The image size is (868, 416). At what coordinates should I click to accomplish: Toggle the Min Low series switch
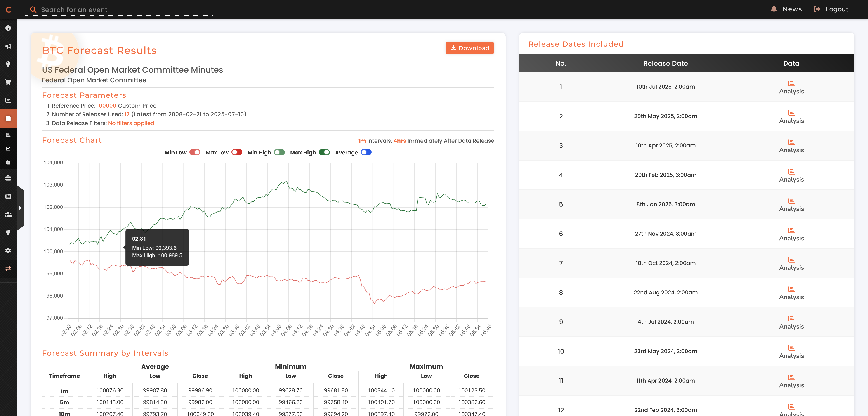[195, 152]
